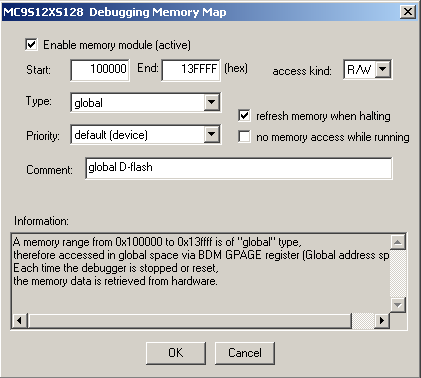Click the 'Type:' label
Image resolution: width=421 pixels, height=378 pixels.
(x=39, y=101)
